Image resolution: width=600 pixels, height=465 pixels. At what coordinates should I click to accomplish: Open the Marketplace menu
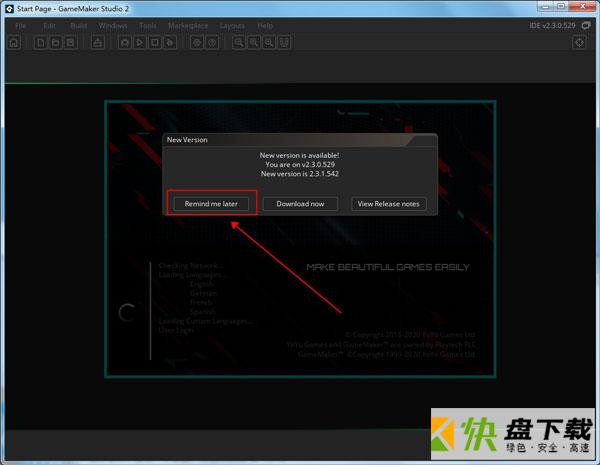188,26
